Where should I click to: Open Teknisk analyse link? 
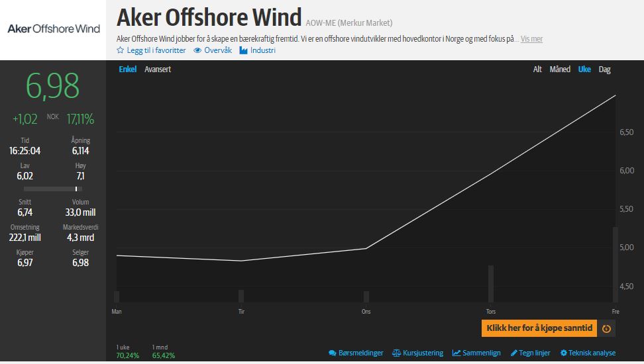tap(592, 353)
